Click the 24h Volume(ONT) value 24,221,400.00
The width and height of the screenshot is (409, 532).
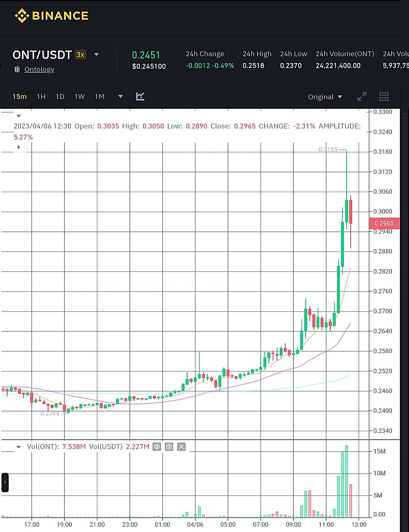(338, 66)
